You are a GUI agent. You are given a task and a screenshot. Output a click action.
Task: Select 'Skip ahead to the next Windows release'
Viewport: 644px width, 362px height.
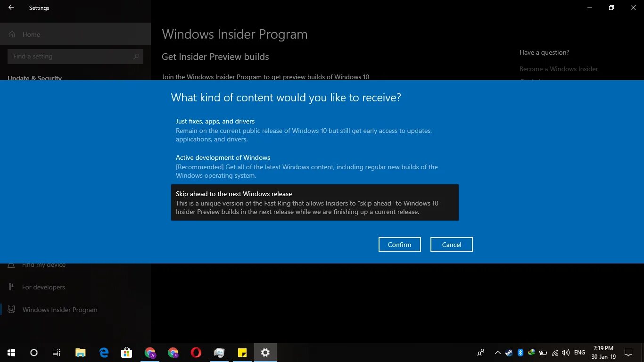coord(314,203)
